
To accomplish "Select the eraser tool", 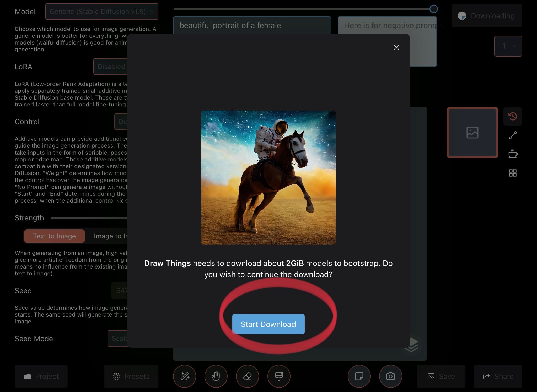I will click(247, 376).
